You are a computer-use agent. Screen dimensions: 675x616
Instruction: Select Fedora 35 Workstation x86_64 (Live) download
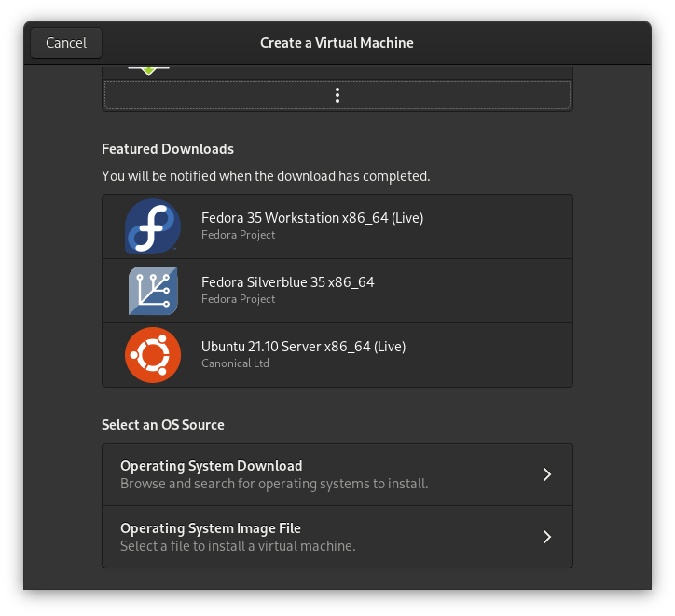(x=337, y=226)
